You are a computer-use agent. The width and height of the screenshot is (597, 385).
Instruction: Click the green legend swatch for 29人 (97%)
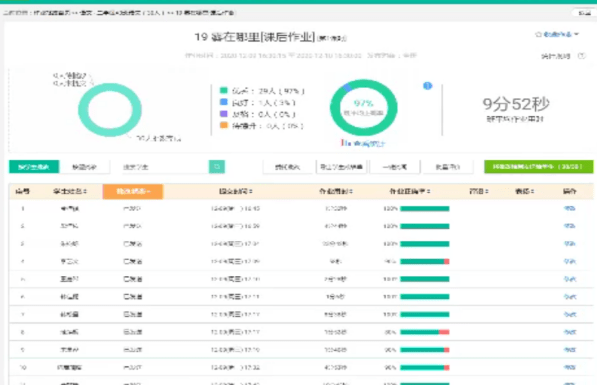click(224, 90)
